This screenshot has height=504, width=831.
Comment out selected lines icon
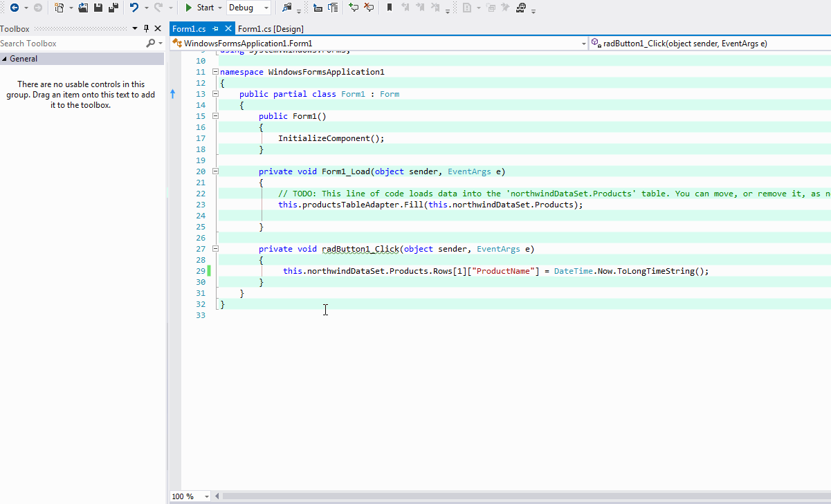coord(354,8)
